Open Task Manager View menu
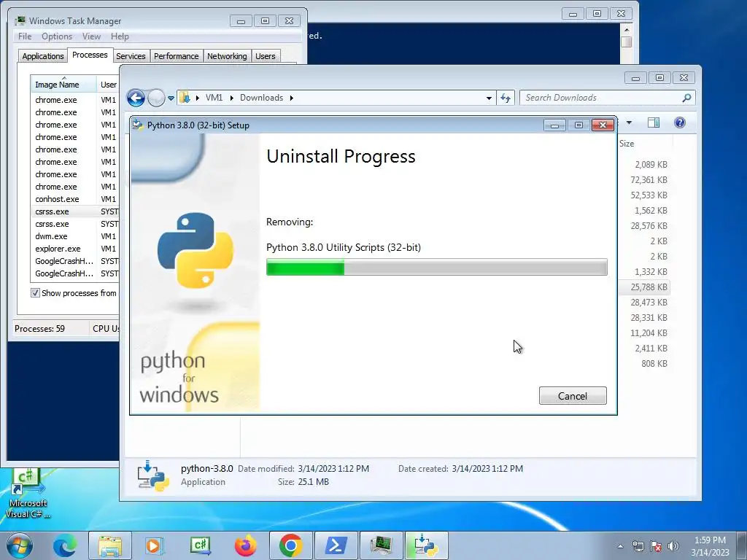Image resolution: width=747 pixels, height=560 pixels. (91, 36)
